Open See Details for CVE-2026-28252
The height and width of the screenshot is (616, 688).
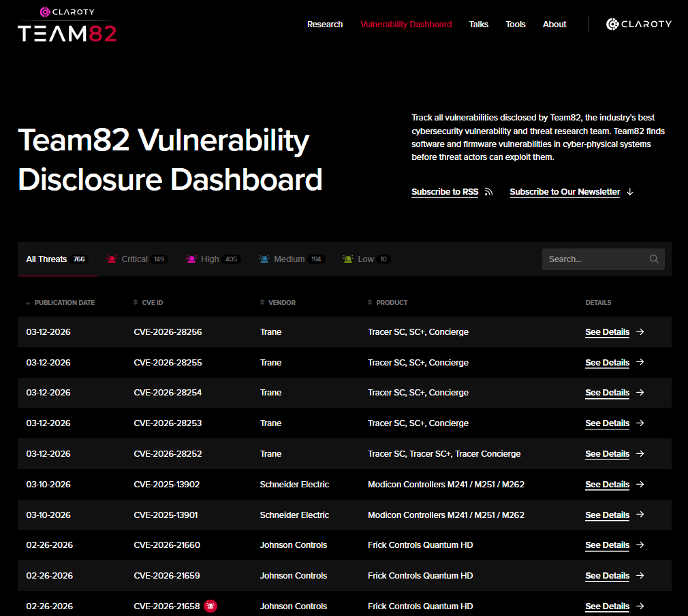[607, 454]
